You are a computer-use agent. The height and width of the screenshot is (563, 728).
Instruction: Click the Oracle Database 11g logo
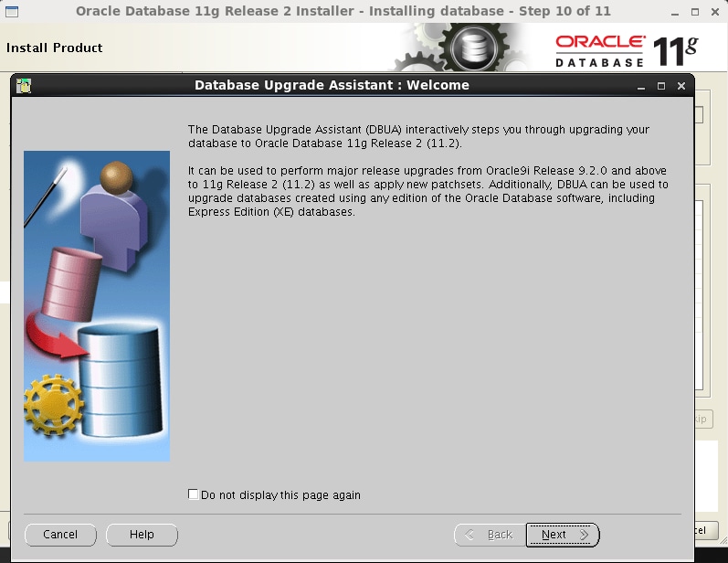point(627,50)
